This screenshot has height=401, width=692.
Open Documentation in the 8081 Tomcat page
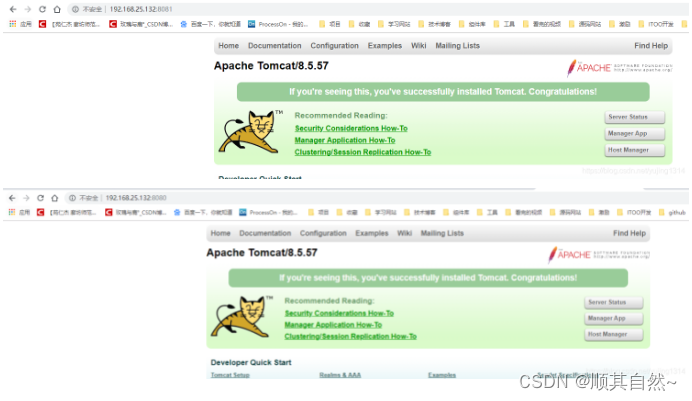275,45
